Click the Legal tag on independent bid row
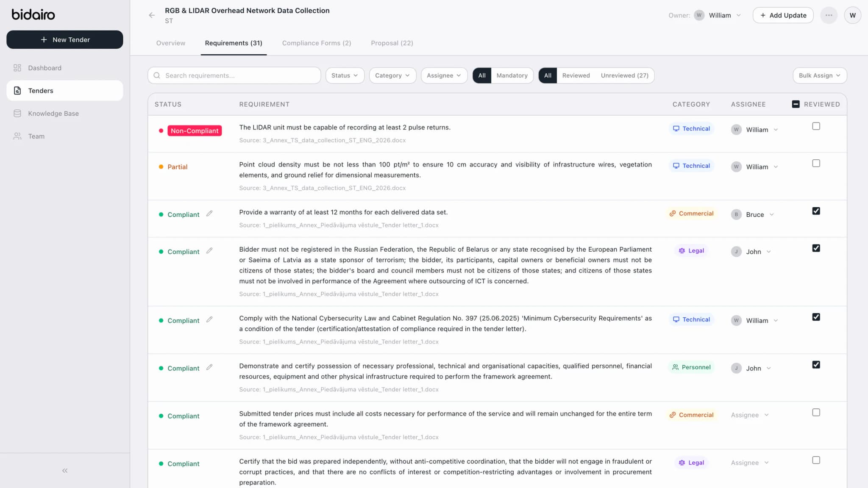The image size is (868, 488). pyautogui.click(x=691, y=463)
